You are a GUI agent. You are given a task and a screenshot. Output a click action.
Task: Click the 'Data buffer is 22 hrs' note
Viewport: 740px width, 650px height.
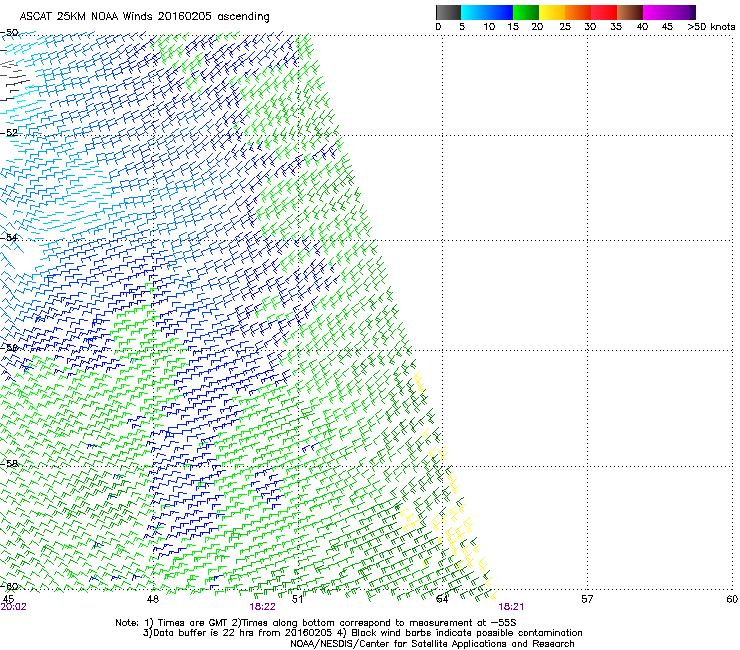(362, 633)
